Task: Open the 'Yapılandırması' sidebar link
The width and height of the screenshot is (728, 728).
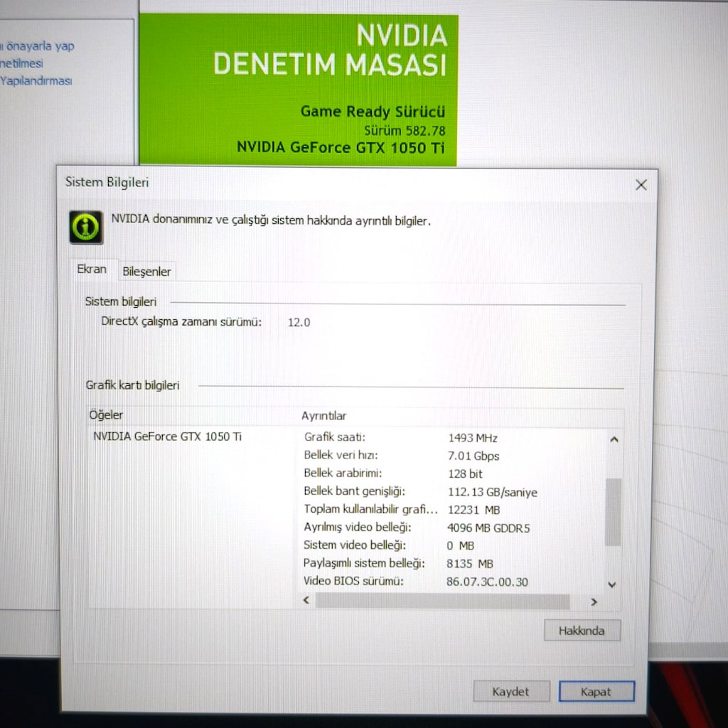Action: (x=36, y=81)
